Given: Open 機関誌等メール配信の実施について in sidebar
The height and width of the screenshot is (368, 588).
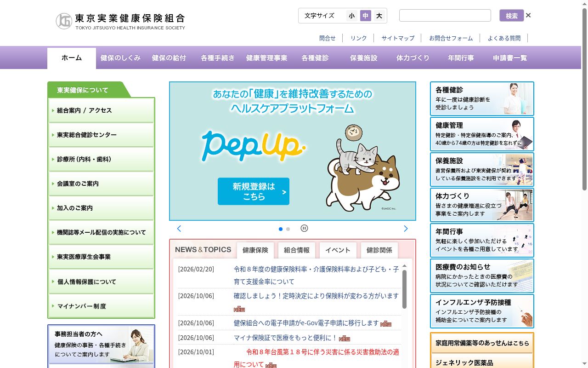Looking at the screenshot, I should point(101,232).
